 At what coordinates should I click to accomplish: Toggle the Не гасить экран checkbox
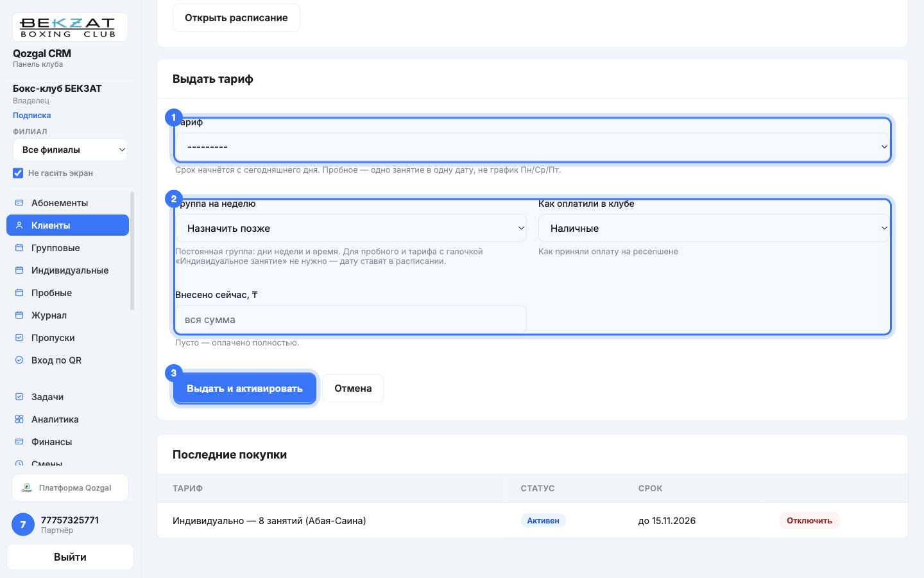(18, 173)
